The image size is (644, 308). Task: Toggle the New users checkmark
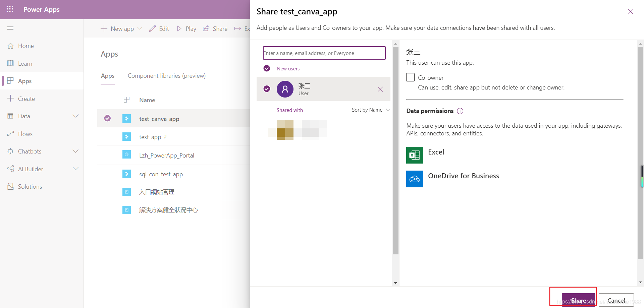[267, 68]
